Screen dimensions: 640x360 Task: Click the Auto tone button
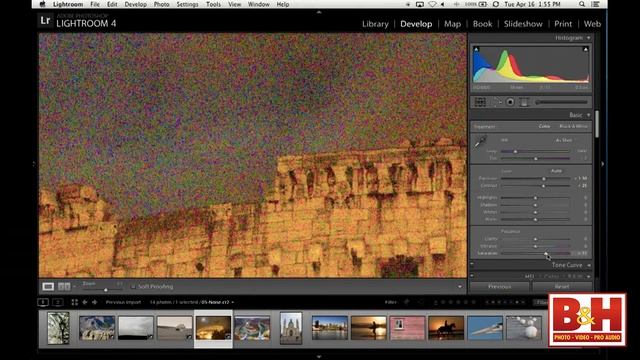[556, 171]
